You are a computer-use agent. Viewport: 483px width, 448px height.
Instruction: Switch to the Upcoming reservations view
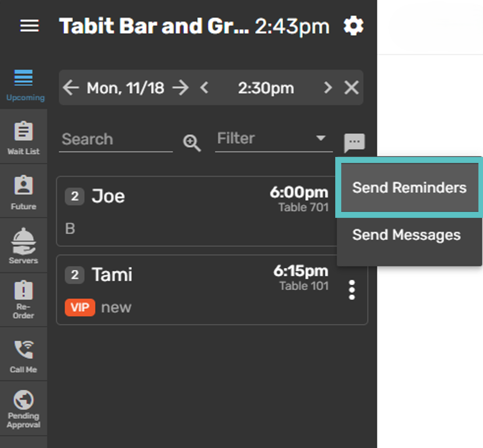(24, 85)
